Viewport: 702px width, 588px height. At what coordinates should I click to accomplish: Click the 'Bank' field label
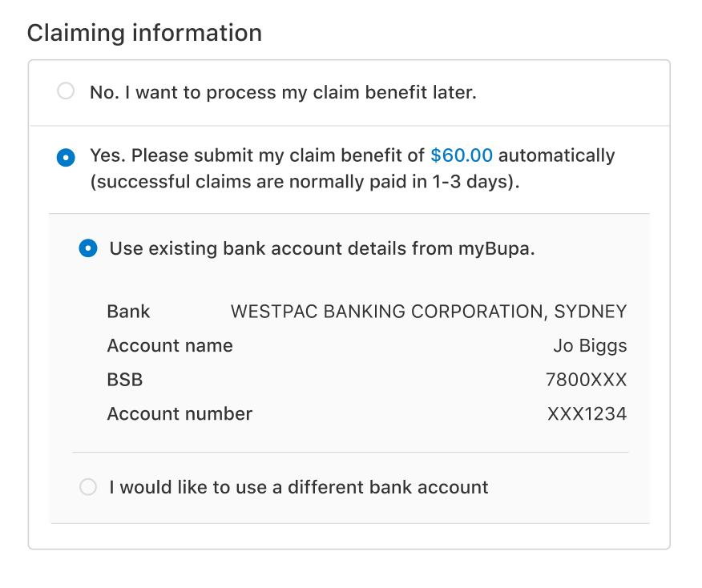coord(128,312)
